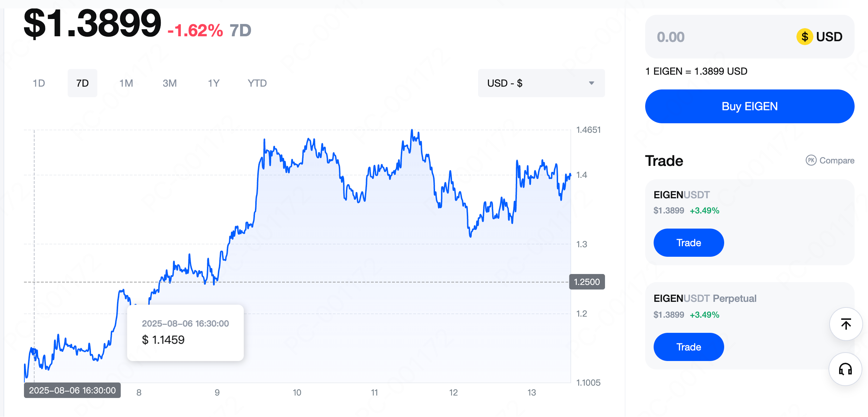
Task: Select the 7D timeframe tab
Action: pyautogui.click(x=82, y=83)
